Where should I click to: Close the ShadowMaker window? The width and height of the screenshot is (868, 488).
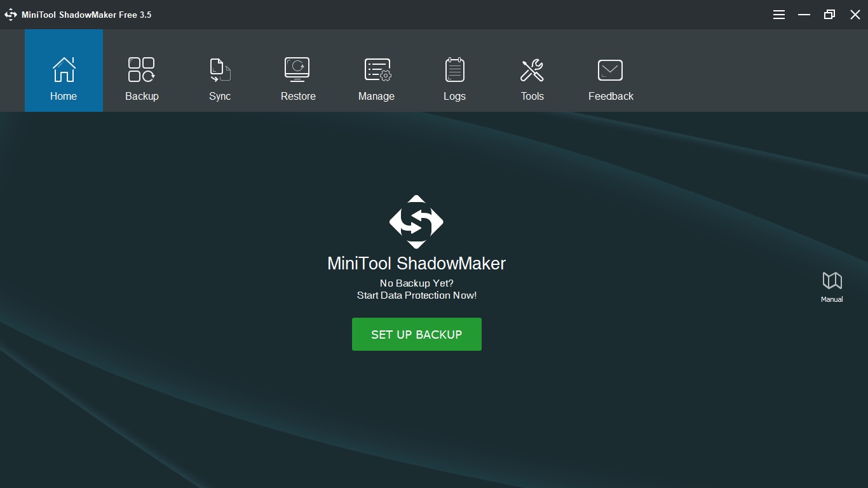(x=855, y=15)
